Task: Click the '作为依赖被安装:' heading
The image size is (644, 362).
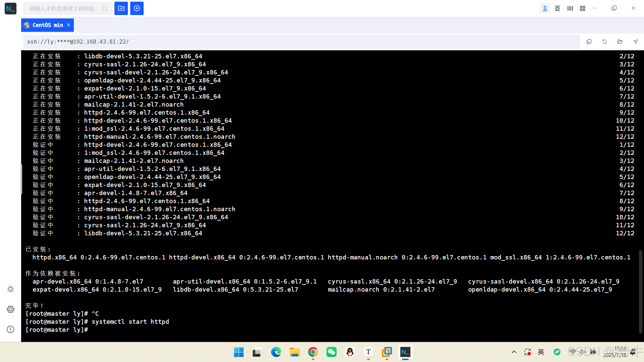Action: coord(53,274)
